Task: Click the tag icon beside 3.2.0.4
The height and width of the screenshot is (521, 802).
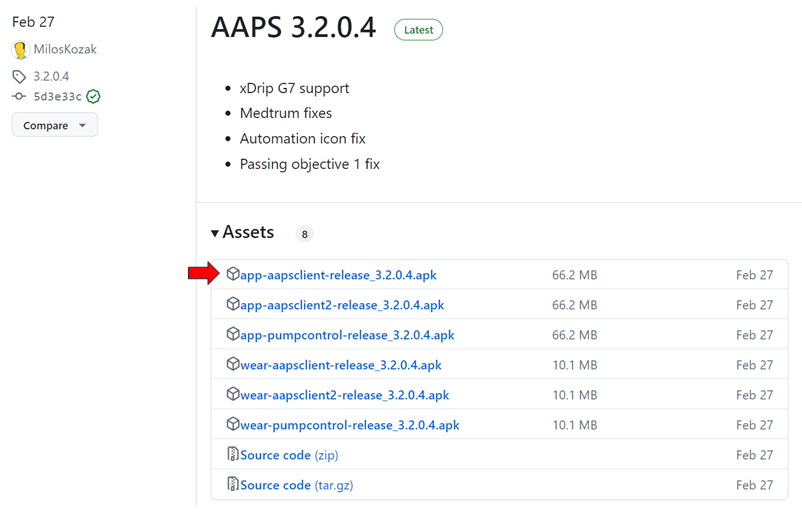Action: [19, 77]
